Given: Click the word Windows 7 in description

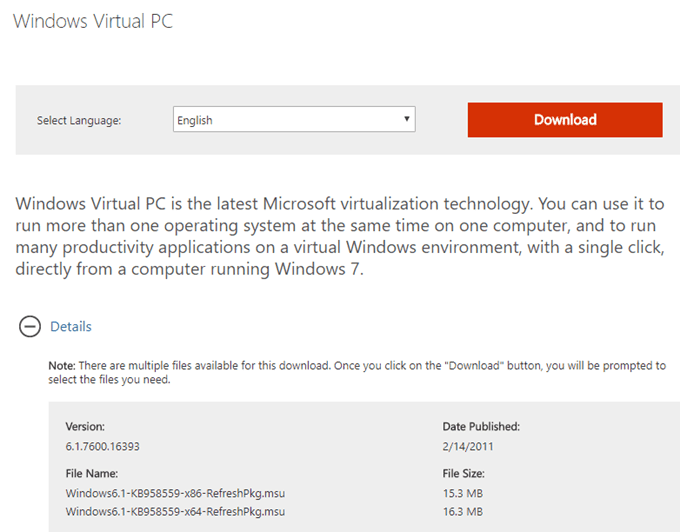Looking at the screenshot, I should [x=329, y=268].
